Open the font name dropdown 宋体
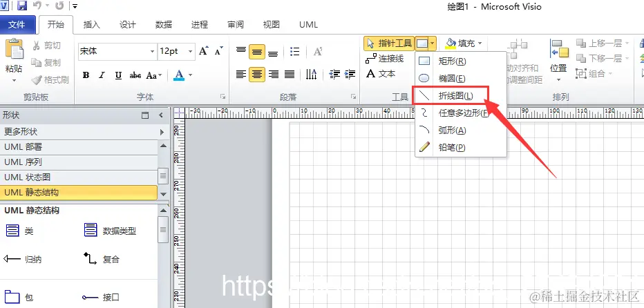Viewport: 644px width, 308px height. 152,51
